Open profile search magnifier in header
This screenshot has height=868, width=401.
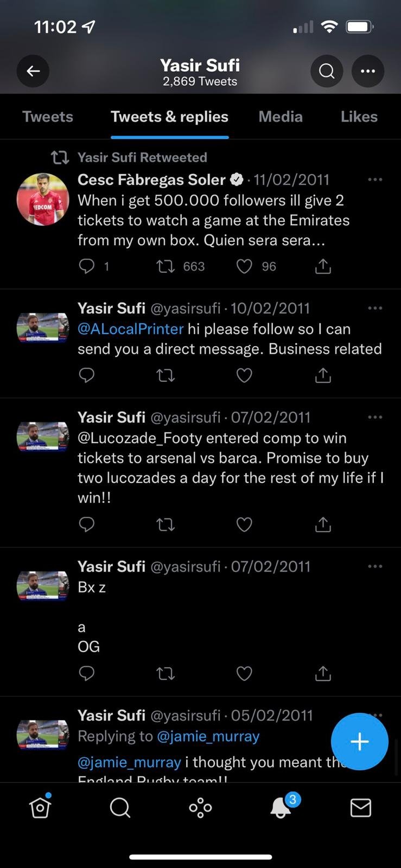click(327, 71)
